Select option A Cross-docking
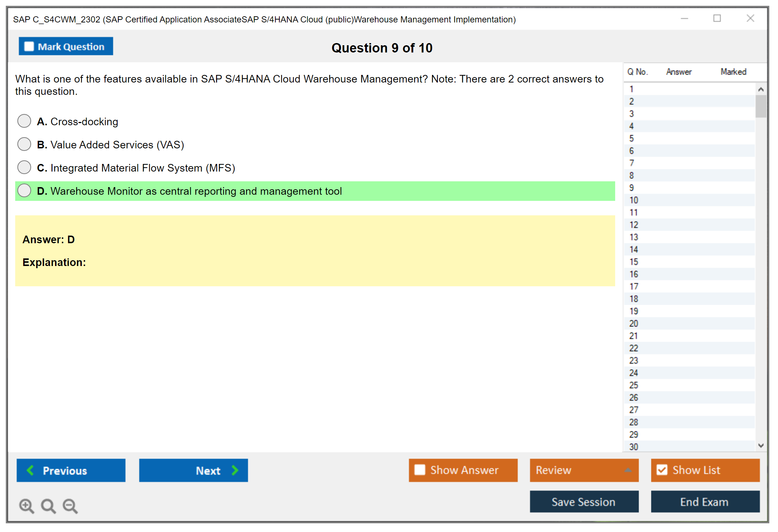Viewport: 778px width, 532px height. tap(24, 121)
